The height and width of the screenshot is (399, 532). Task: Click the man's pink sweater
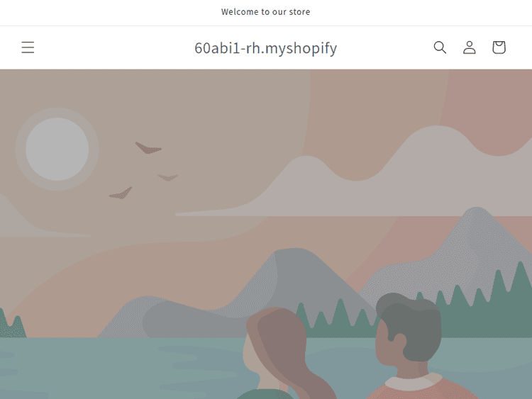[424, 388]
